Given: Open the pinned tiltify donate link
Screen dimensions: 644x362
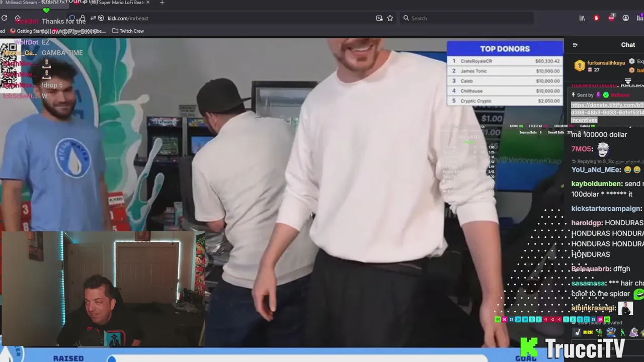Looking at the screenshot, I should [607, 113].
